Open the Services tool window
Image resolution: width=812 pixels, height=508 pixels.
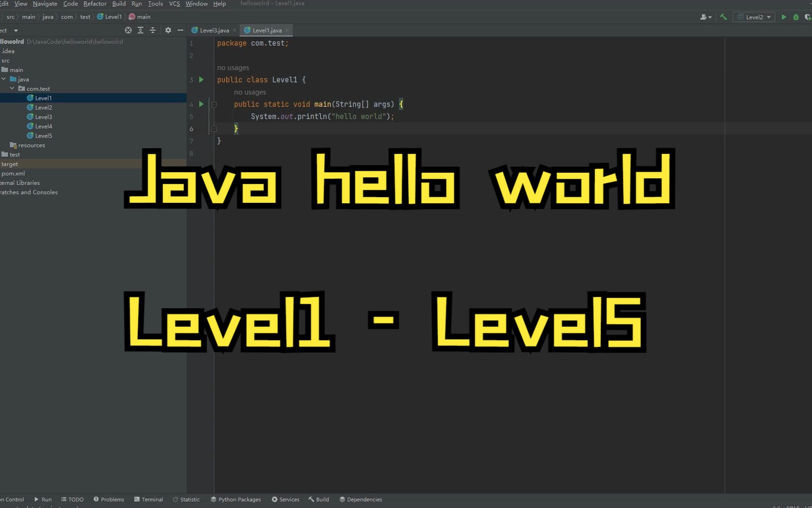click(285, 500)
